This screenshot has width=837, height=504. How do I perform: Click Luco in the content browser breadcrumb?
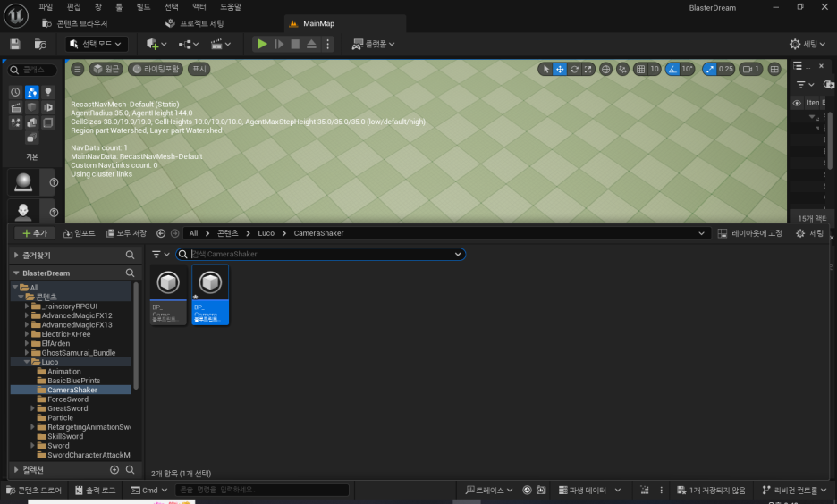point(266,233)
